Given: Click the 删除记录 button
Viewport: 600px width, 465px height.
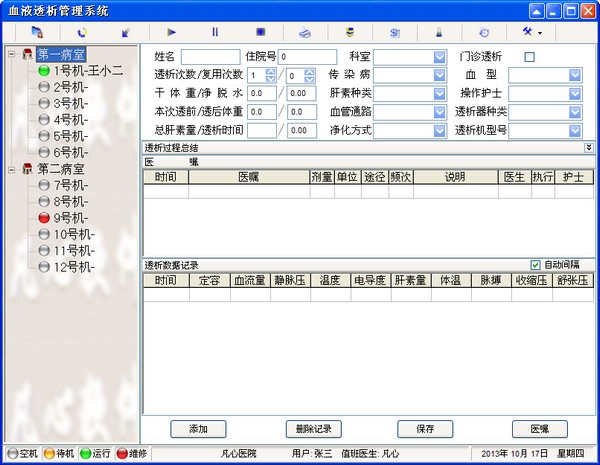Looking at the screenshot, I should 313,429.
